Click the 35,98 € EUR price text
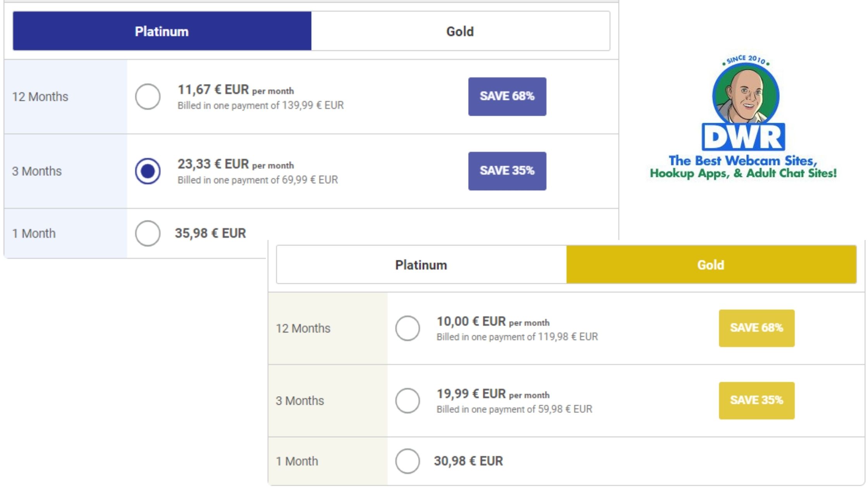 point(210,233)
